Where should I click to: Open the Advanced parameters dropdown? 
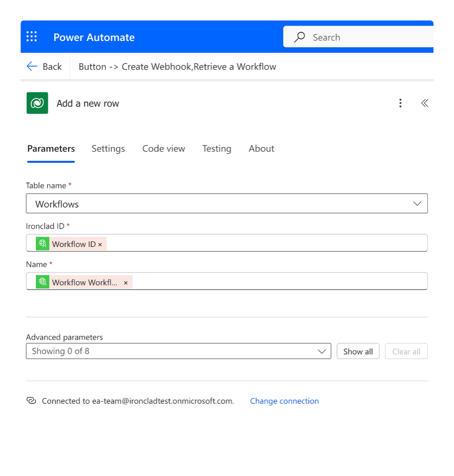pos(178,351)
